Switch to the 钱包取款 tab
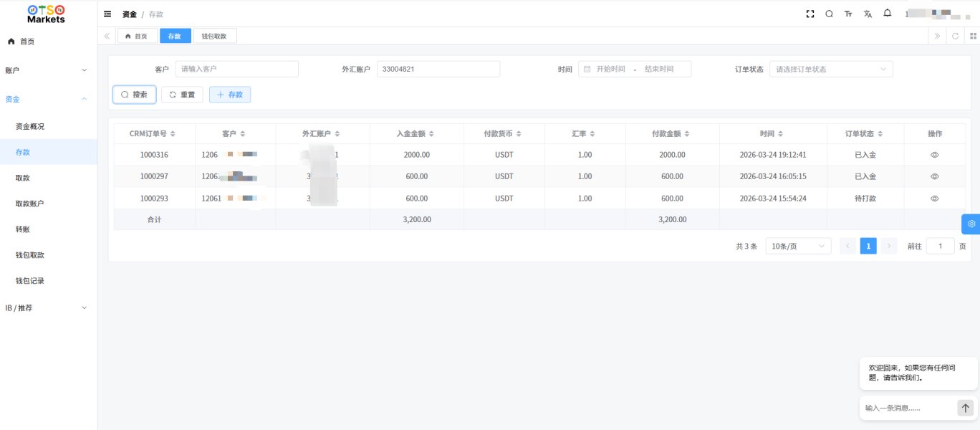 point(215,36)
